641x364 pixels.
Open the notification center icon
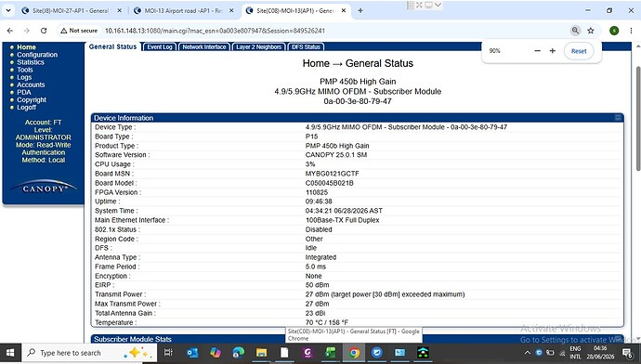pos(627,353)
